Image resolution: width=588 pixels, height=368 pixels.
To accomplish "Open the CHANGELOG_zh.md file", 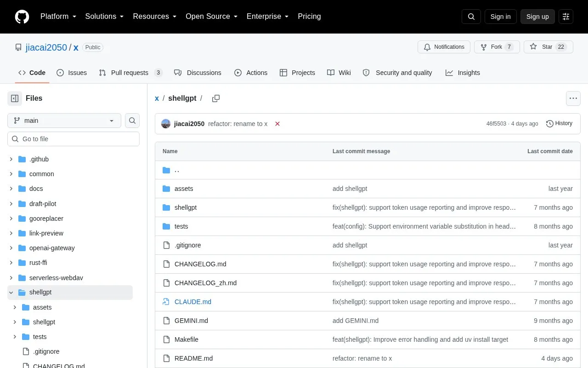I will [x=206, y=283].
